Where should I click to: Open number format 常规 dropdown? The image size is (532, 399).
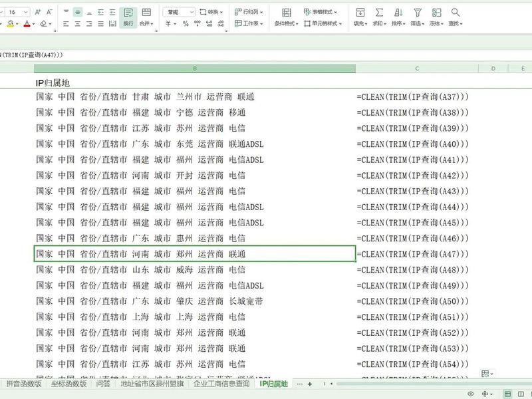179,12
